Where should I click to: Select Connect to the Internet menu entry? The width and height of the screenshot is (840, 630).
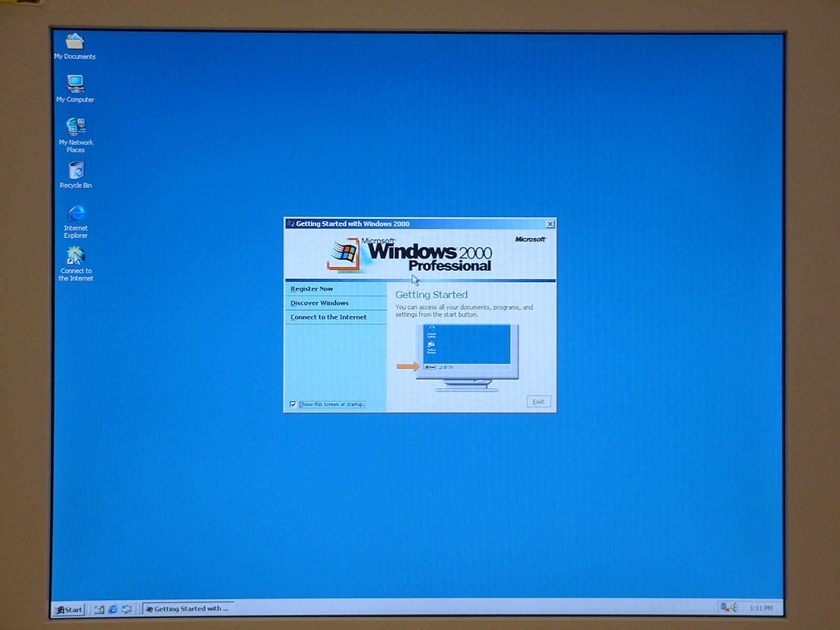329,317
